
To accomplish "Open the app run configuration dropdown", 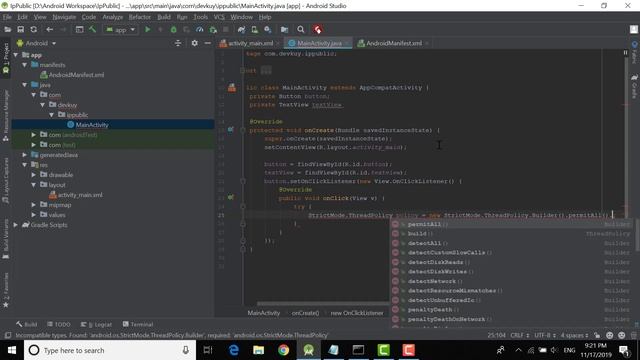I will (120, 30).
